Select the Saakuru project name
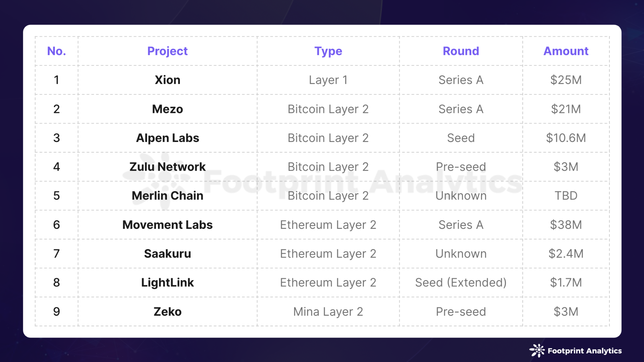 (x=167, y=254)
